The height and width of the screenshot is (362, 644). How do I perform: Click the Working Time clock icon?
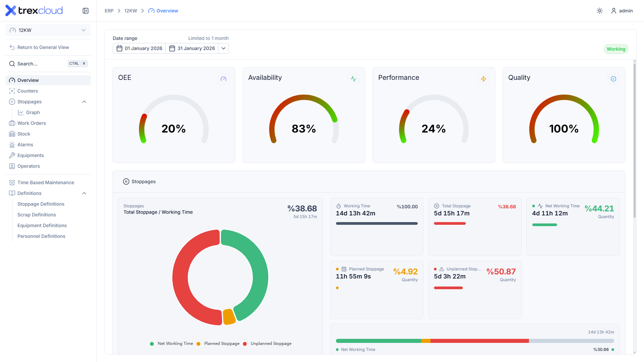coord(339,206)
